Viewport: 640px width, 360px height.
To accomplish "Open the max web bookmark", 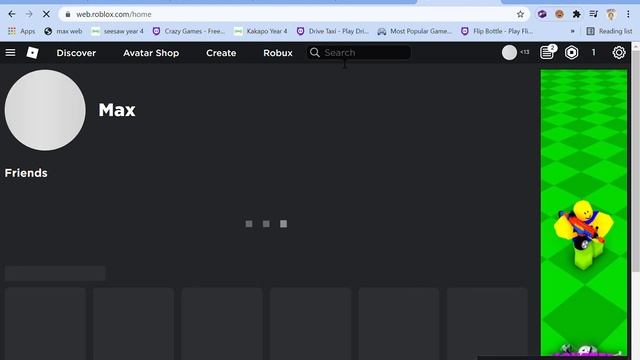I will [63, 31].
